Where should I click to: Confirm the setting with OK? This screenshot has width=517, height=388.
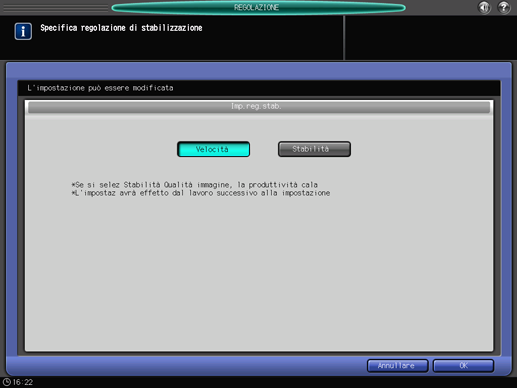[x=463, y=366]
